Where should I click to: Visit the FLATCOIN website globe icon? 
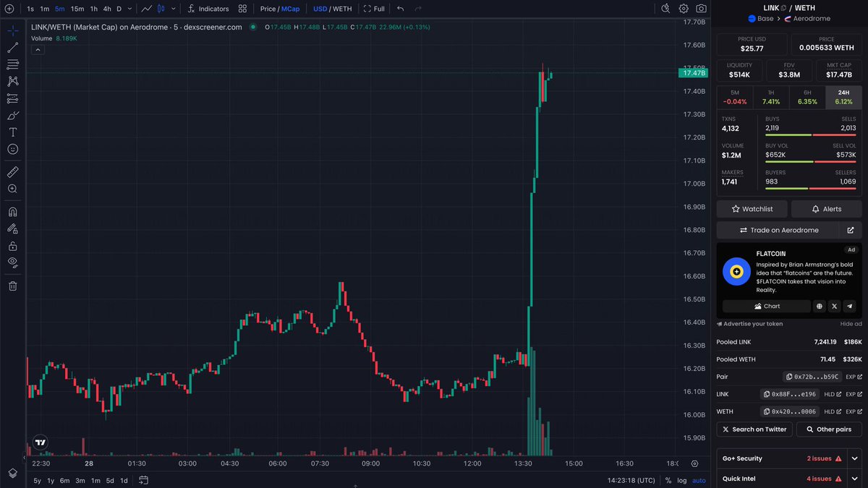click(820, 307)
